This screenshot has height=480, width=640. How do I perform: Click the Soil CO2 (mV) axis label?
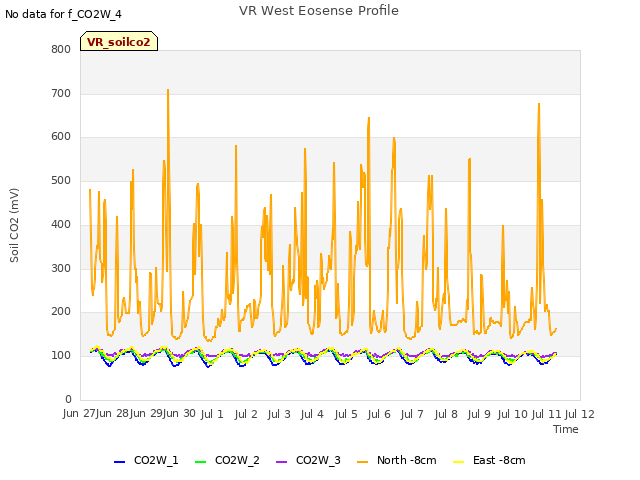[14, 225]
